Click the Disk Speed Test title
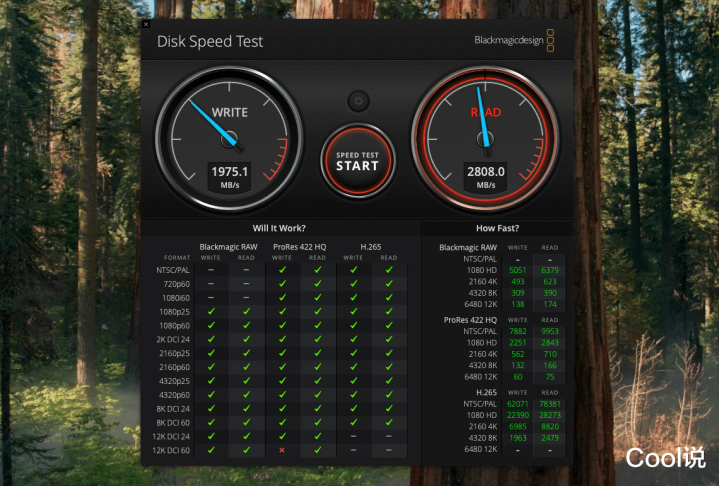 point(210,41)
